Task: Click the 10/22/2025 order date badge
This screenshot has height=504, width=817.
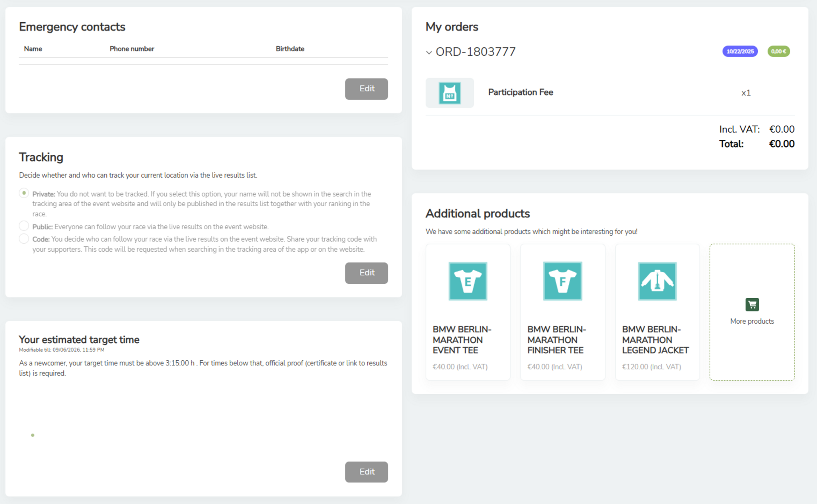Action: point(740,51)
